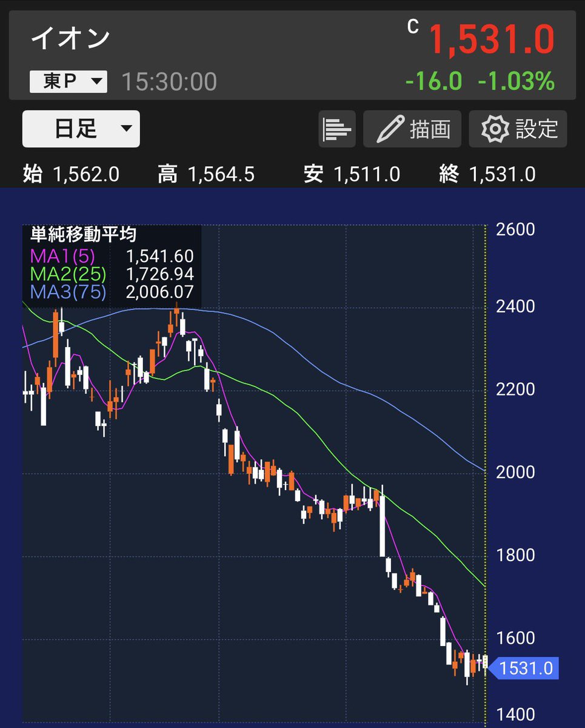Click the 2600 price axis label

pyautogui.click(x=515, y=229)
